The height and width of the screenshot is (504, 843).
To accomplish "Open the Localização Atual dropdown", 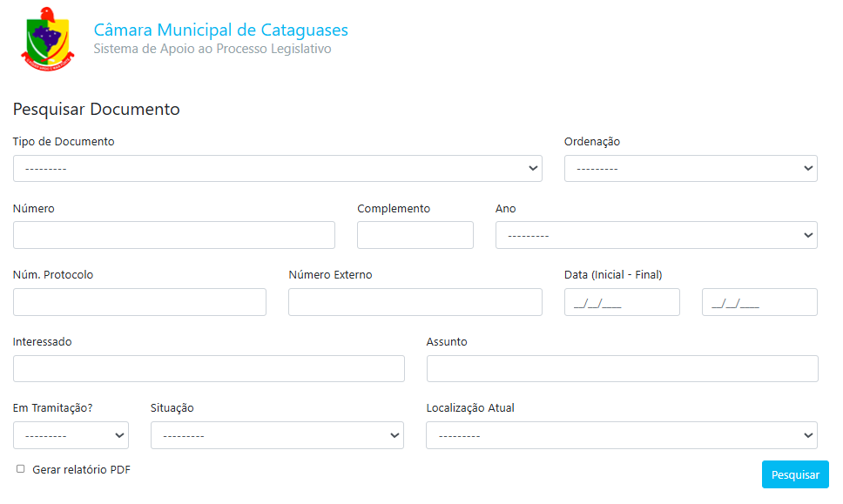I will click(x=621, y=435).
